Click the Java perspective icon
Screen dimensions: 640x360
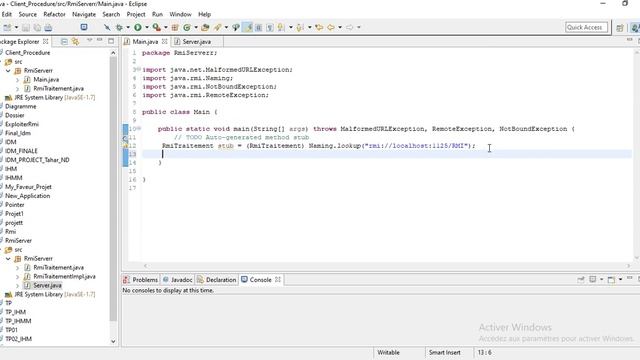pyautogui.click(x=635, y=27)
